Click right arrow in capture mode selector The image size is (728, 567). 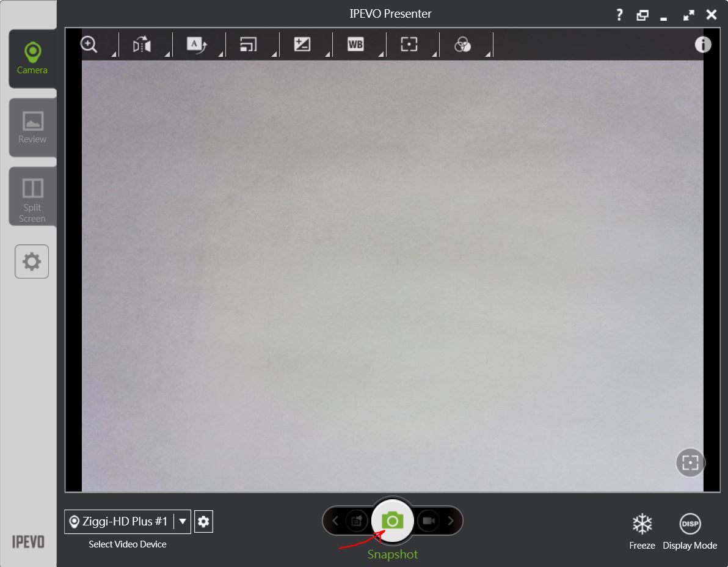click(x=451, y=521)
